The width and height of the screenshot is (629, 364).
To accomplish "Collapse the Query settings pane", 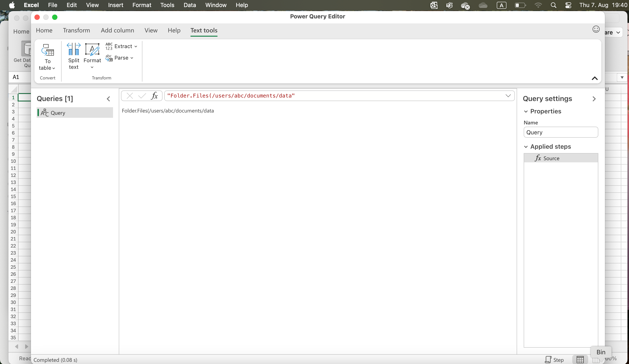I will pos(594,99).
